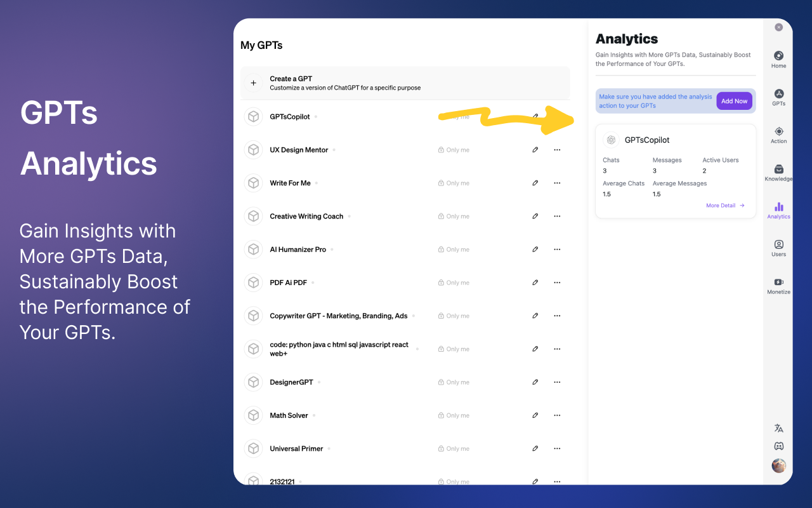Viewport: 812px width, 508px height.
Task: Edit the AI Humanizer Pro GPT
Action: [x=535, y=250]
